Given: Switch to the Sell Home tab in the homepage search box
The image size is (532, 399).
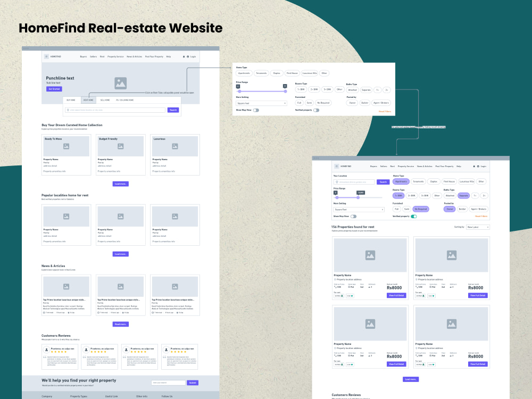Looking at the screenshot, I should pyautogui.click(x=105, y=100).
